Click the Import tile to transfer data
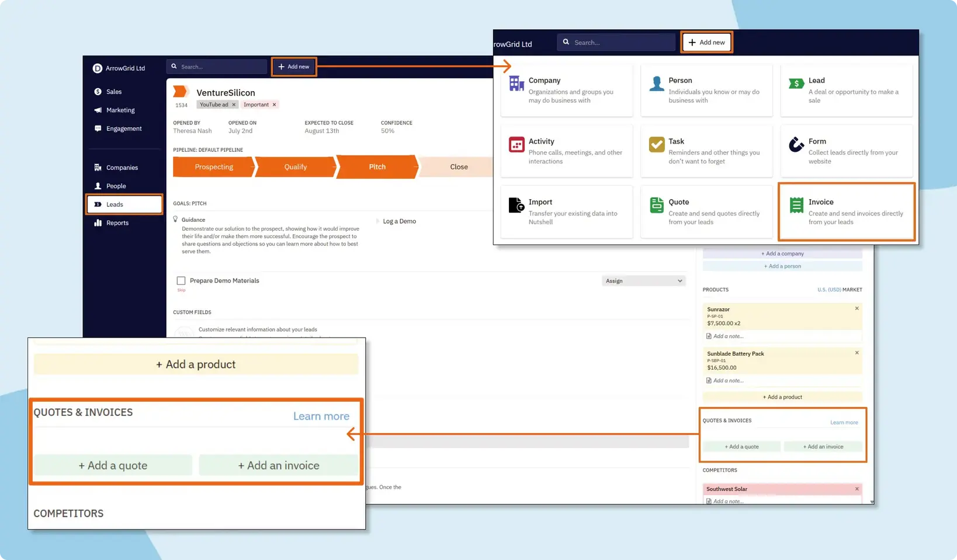Screen dimensions: 957x560 [x=566, y=211]
